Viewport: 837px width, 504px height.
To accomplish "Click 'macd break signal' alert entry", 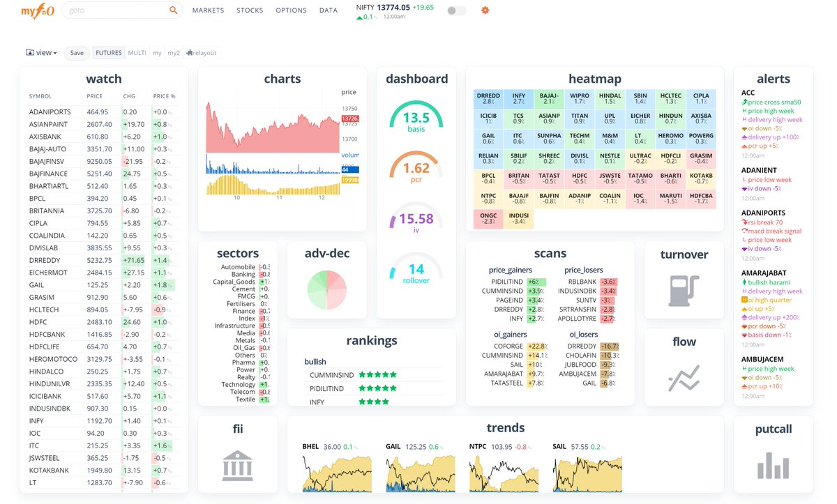I will coord(771,231).
